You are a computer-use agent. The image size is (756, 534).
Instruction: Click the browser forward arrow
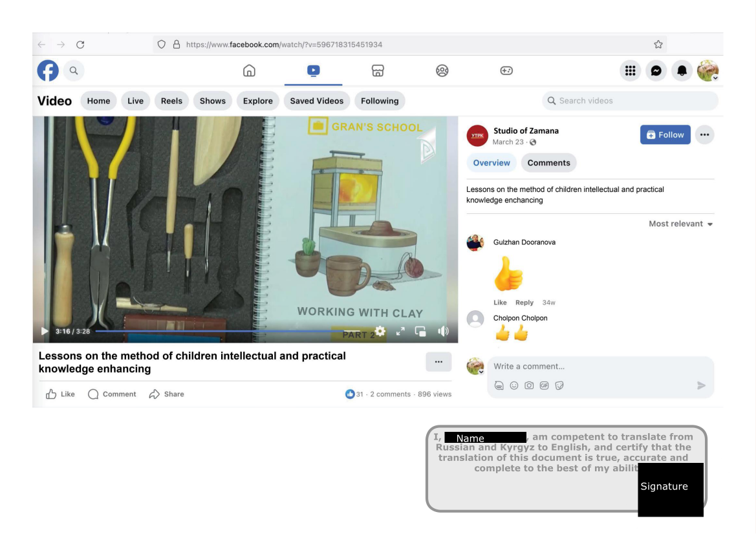tap(61, 45)
